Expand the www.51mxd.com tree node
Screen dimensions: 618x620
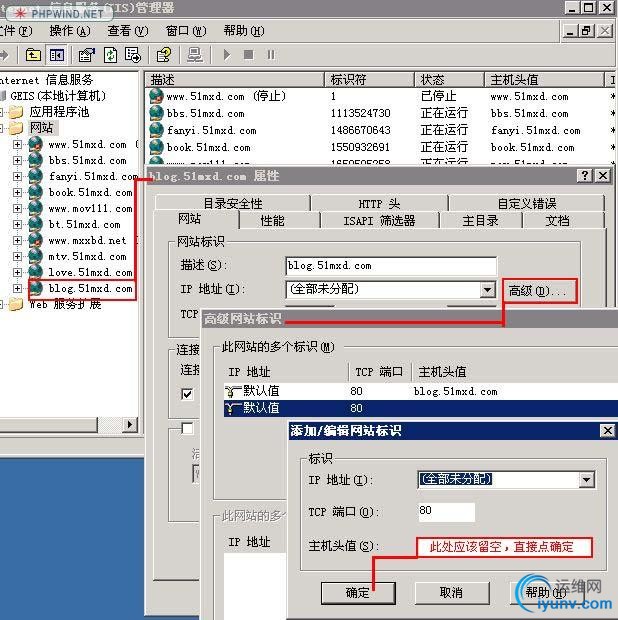tap(17, 144)
